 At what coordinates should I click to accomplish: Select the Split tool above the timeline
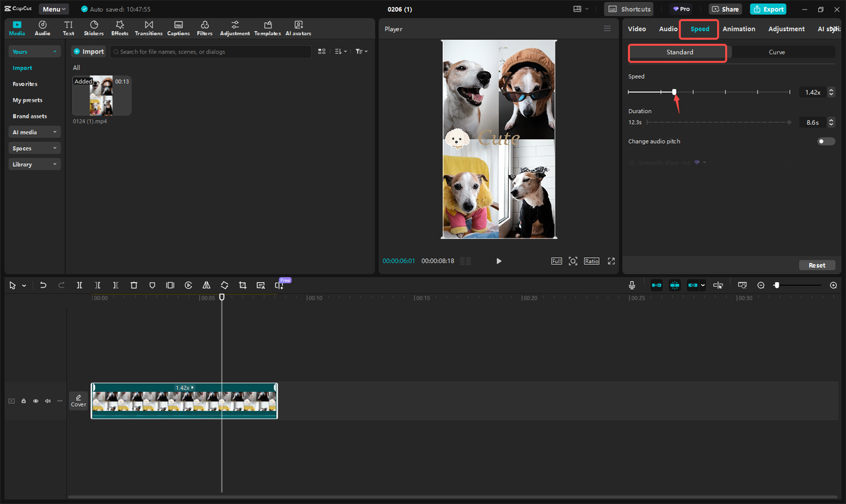(79, 285)
